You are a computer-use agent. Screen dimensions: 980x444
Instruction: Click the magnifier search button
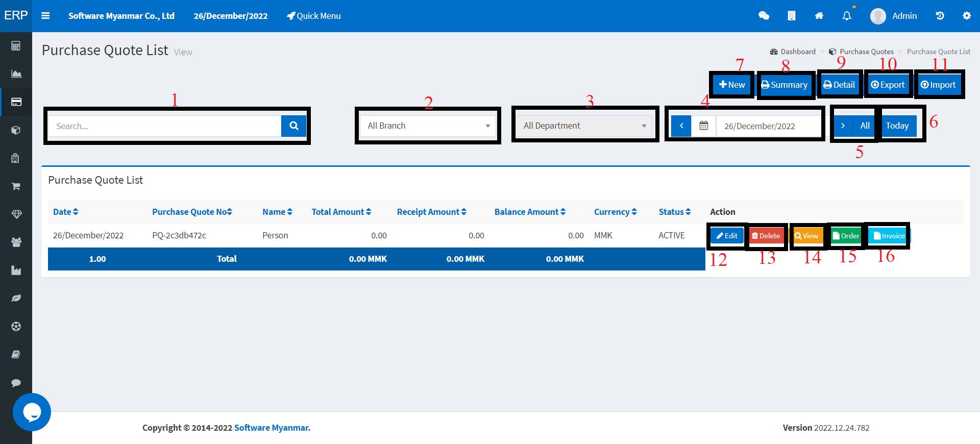(293, 126)
